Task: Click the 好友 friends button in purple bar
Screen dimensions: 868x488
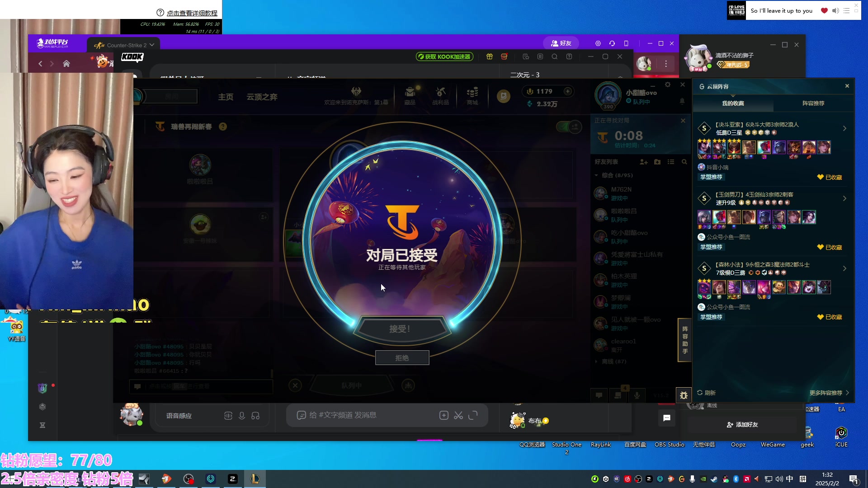Action: [x=561, y=43]
